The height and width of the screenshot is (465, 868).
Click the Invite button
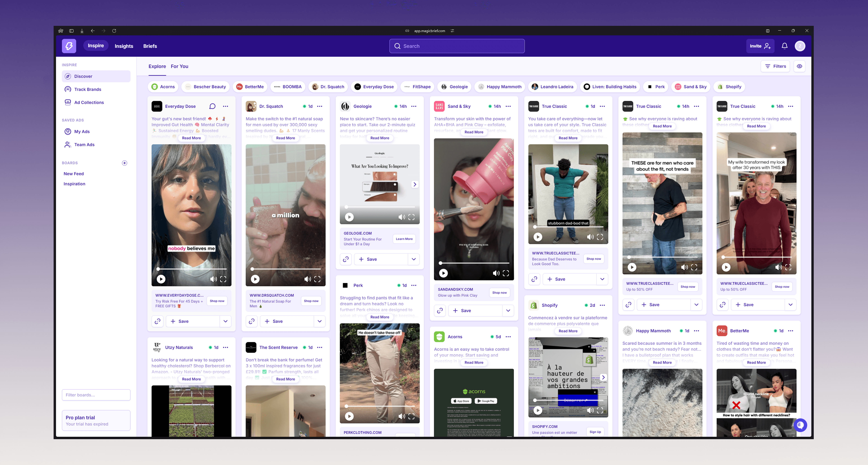tap(760, 46)
